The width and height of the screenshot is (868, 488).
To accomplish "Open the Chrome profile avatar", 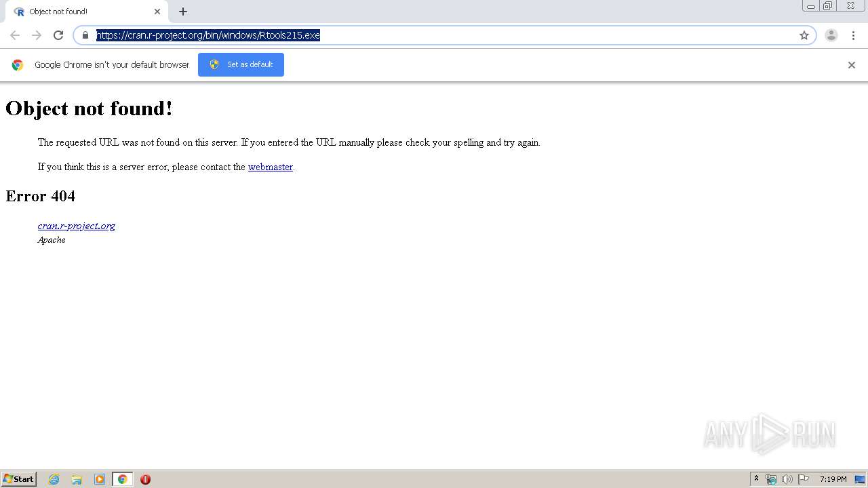I will pyautogui.click(x=831, y=35).
